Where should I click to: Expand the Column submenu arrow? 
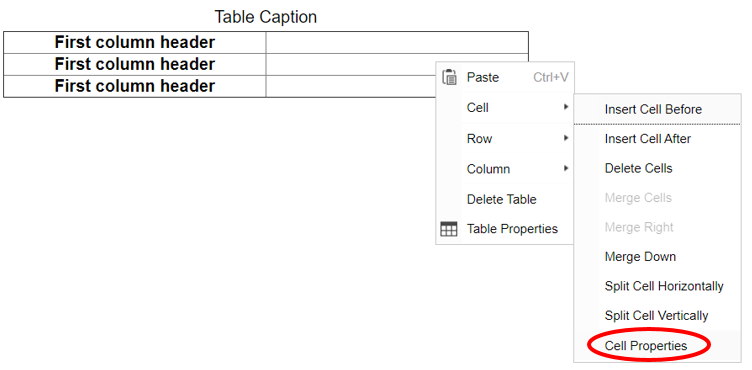tap(566, 168)
